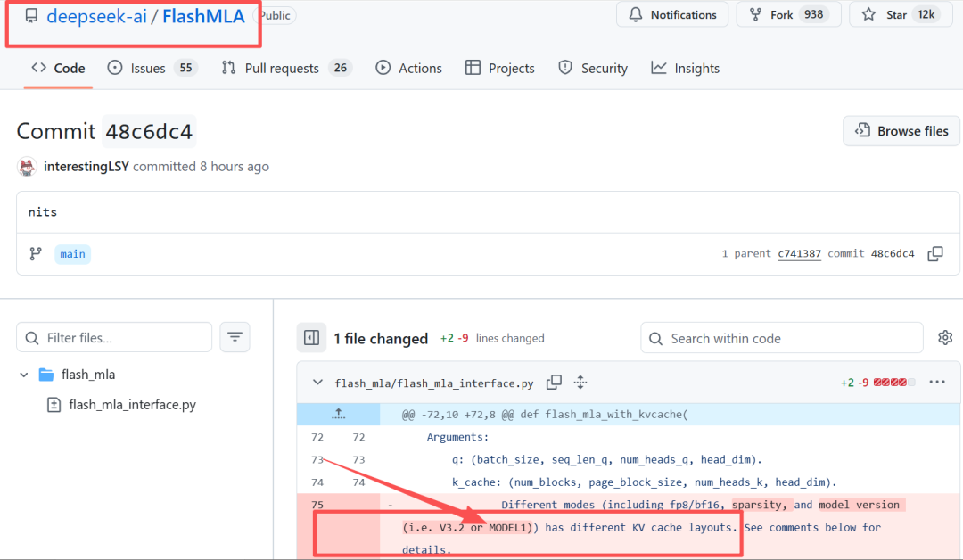Collapse the flash_mla folder chevron
The image size is (963, 560).
pos(24,375)
